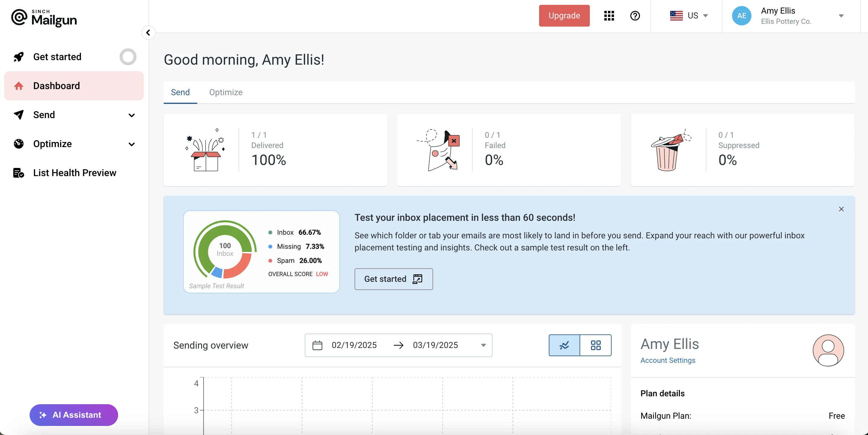This screenshot has height=435, width=868.
Task: Expand the Send sidebar menu
Action: [131, 115]
